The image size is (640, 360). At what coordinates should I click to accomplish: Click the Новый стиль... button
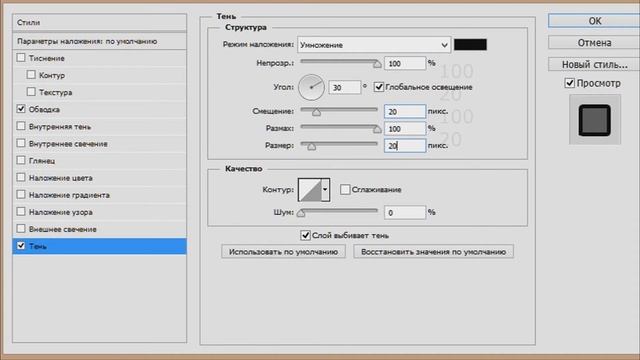[x=594, y=64]
